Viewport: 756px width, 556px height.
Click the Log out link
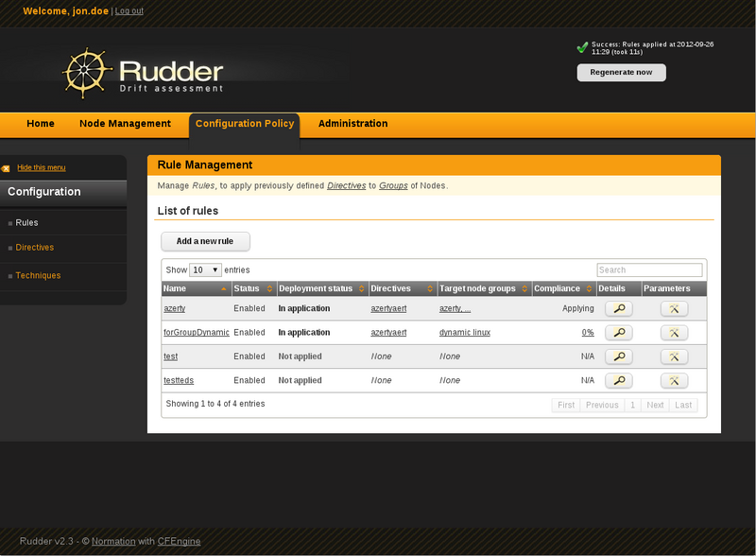click(x=129, y=11)
